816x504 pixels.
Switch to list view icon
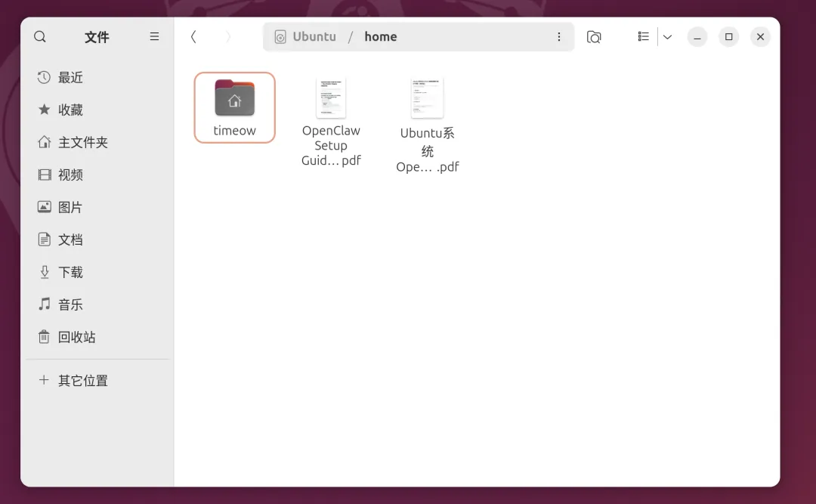643,36
